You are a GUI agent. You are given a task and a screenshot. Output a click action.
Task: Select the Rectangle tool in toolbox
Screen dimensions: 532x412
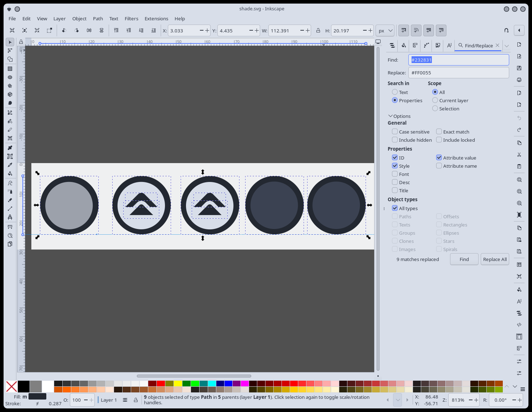click(10, 69)
